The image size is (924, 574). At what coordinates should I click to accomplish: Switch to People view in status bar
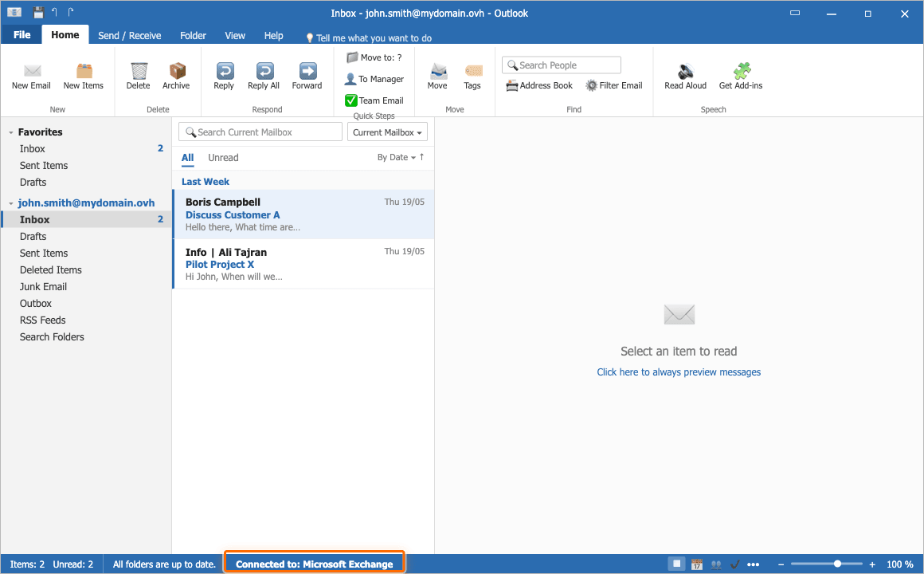716,564
